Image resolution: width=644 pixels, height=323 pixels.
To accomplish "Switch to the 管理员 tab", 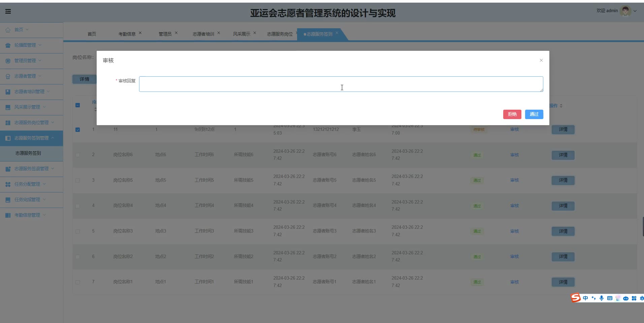I will point(165,34).
